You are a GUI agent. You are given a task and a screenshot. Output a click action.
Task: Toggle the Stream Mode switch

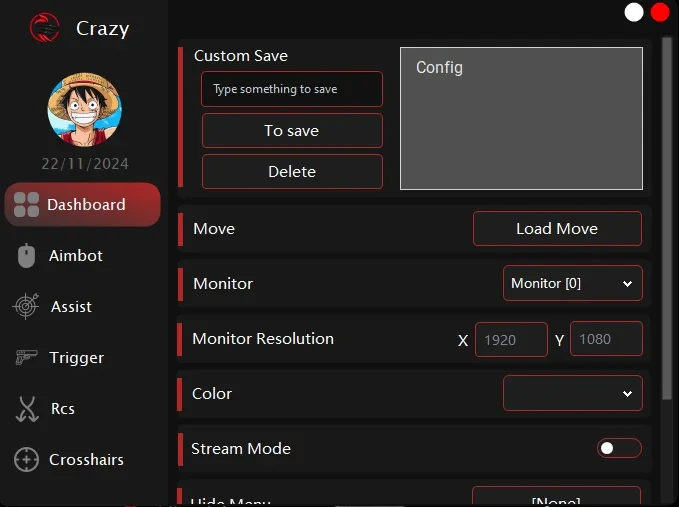(x=619, y=448)
